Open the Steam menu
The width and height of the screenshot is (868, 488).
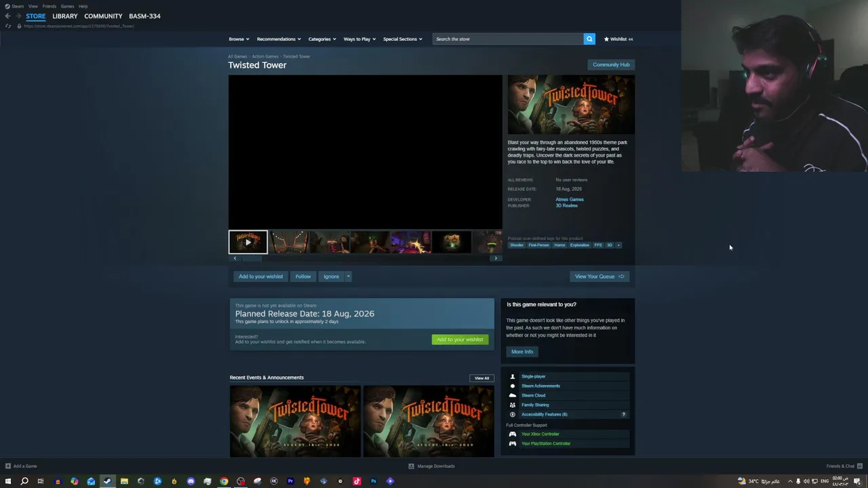point(15,6)
